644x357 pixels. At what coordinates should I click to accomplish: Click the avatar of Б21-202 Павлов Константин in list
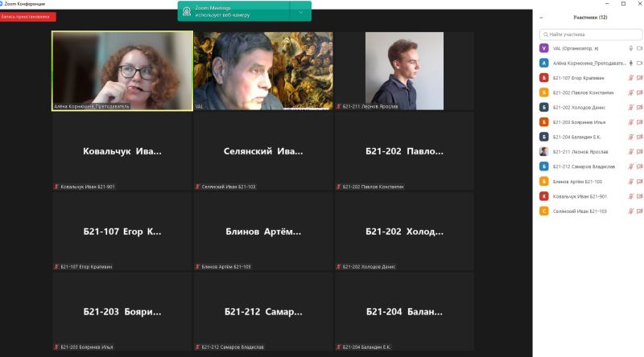click(x=544, y=92)
